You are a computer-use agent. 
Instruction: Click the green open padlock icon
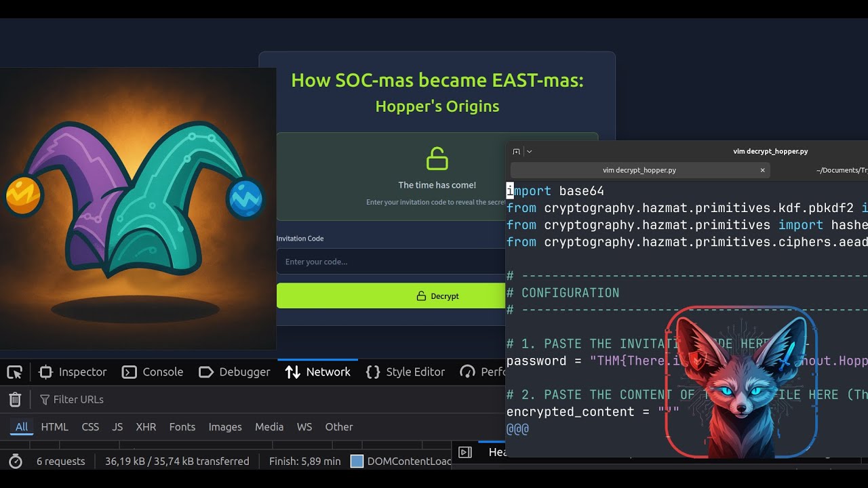tap(437, 159)
